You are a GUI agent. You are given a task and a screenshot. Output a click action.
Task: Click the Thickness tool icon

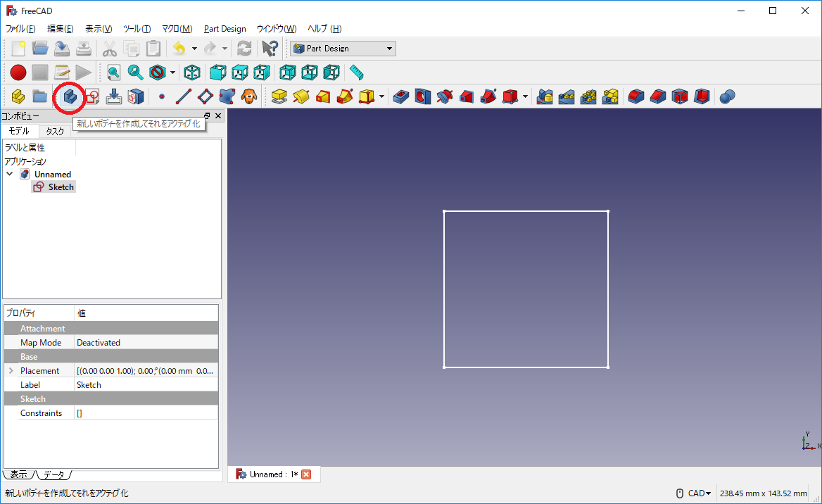tap(702, 96)
